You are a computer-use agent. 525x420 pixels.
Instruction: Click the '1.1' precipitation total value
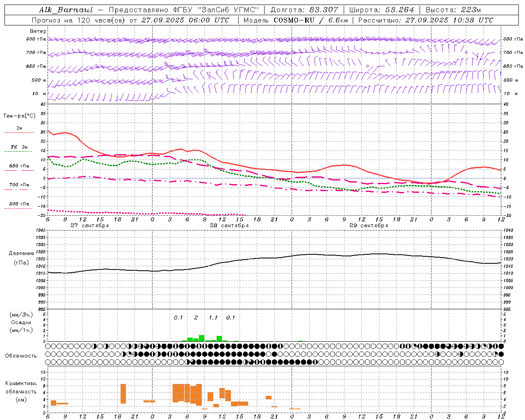tap(213, 318)
